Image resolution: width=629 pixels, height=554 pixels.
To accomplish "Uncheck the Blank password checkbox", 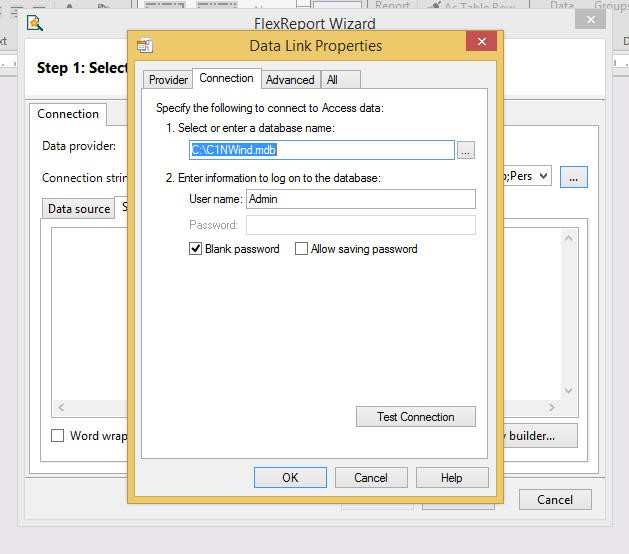I will pyautogui.click(x=195, y=249).
